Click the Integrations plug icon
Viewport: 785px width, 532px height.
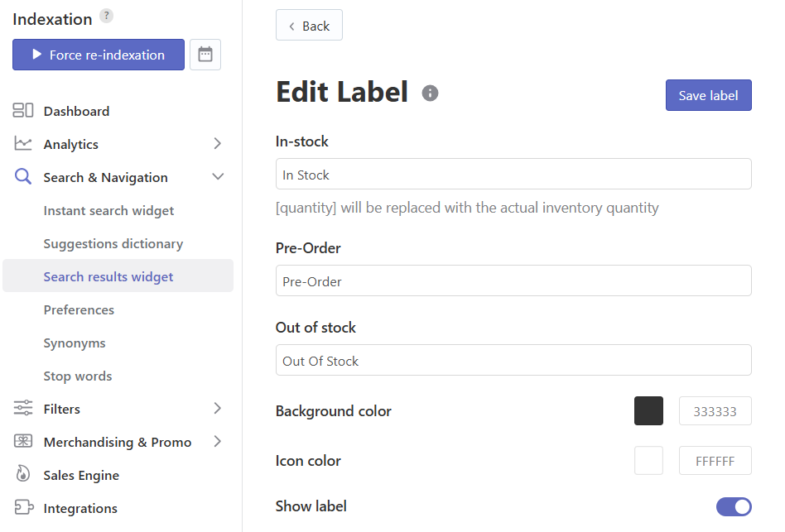pyautogui.click(x=23, y=507)
